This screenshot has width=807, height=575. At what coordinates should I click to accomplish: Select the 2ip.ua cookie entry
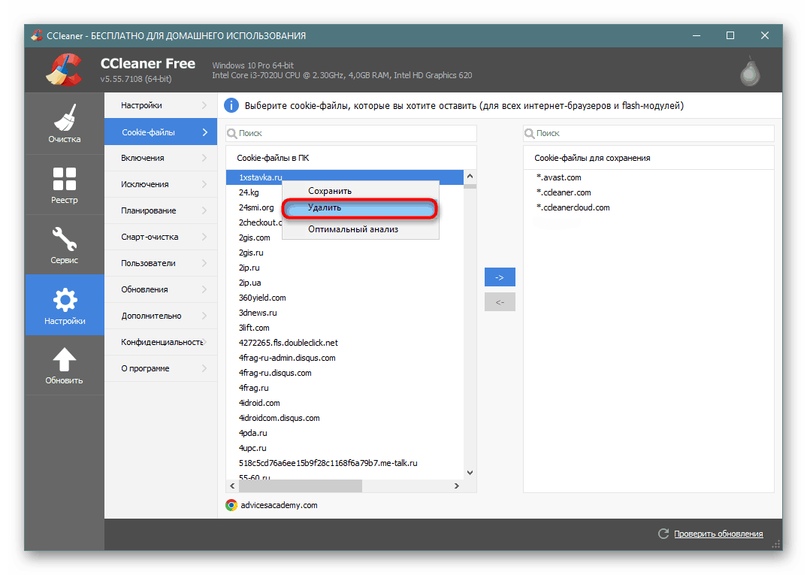pyautogui.click(x=250, y=283)
